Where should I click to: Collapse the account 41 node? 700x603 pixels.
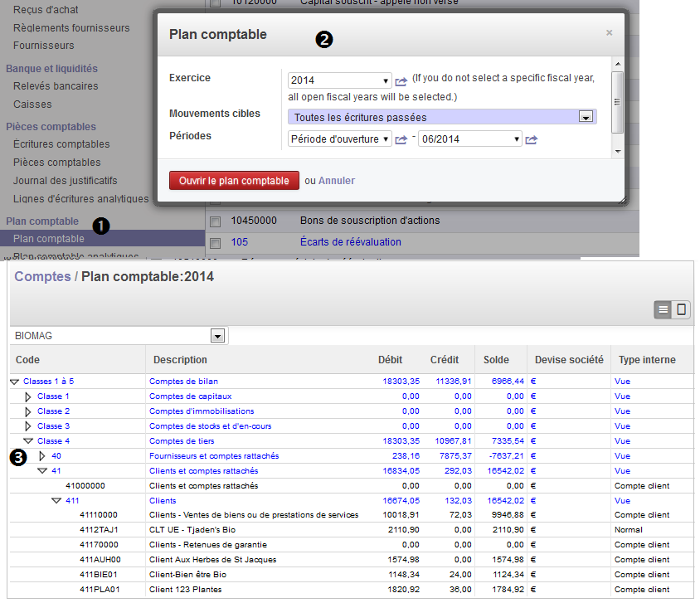click(43, 471)
